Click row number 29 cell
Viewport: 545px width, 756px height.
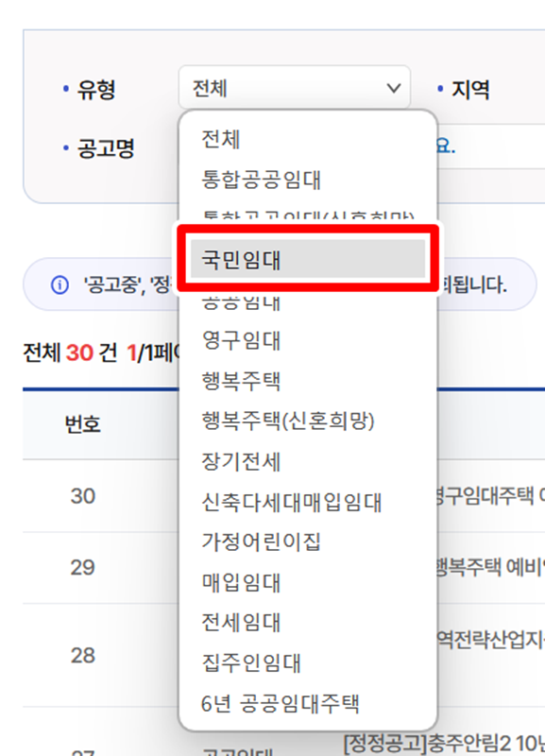click(83, 568)
